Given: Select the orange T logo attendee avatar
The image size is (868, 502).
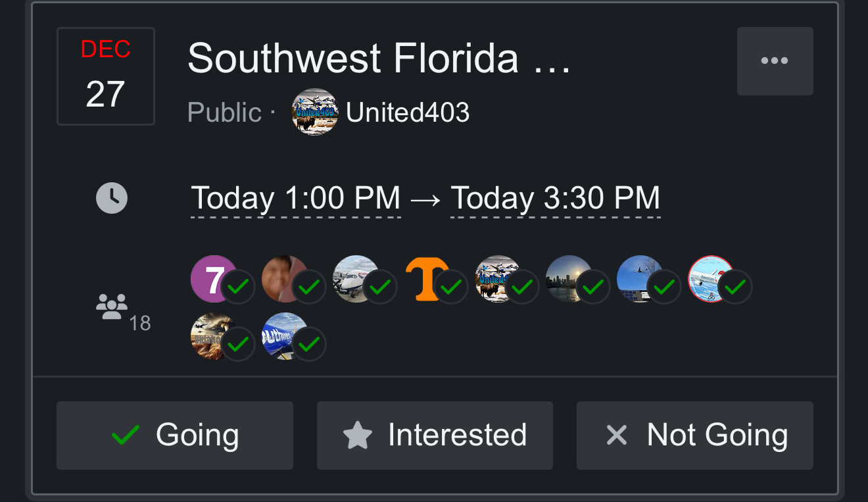Looking at the screenshot, I should click(426, 278).
